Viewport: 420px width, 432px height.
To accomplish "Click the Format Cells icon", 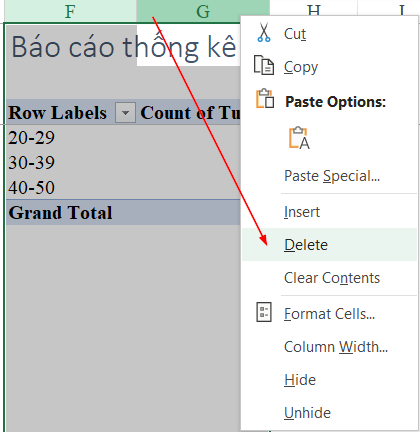I will pos(264,312).
